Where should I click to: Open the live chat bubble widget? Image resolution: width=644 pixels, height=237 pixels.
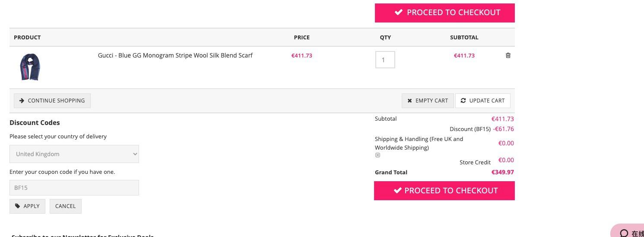628,231
